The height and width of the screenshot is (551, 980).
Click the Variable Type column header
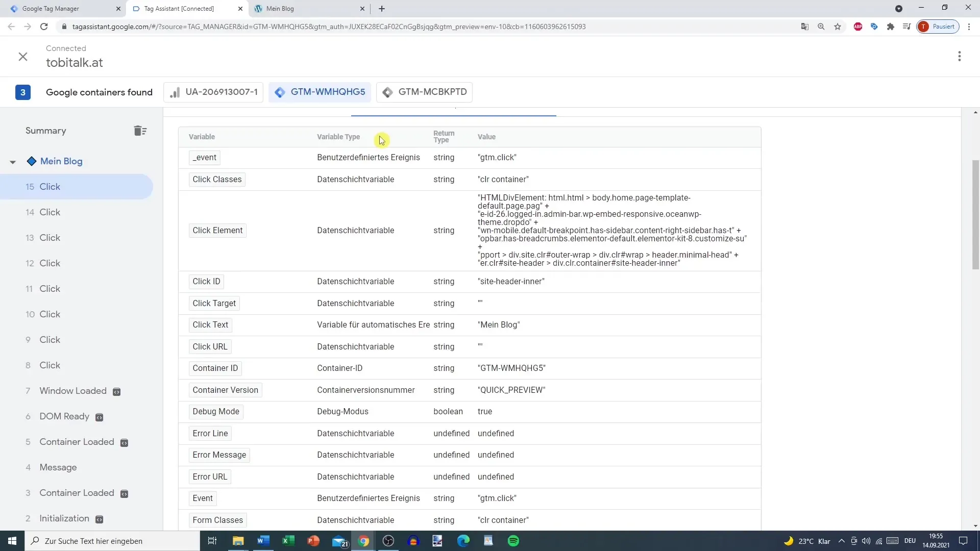pos(338,137)
